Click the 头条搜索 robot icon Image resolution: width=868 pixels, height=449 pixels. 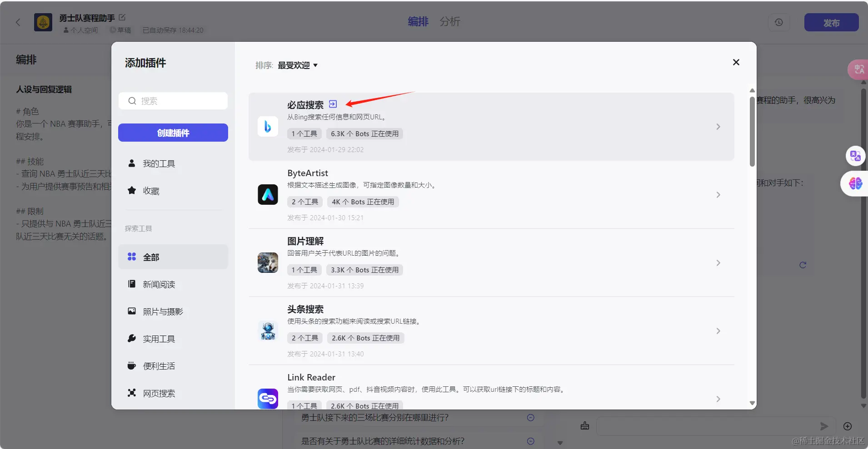[268, 331]
